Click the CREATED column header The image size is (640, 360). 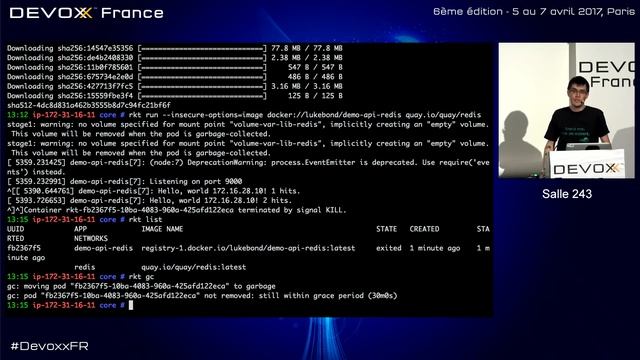(424, 229)
